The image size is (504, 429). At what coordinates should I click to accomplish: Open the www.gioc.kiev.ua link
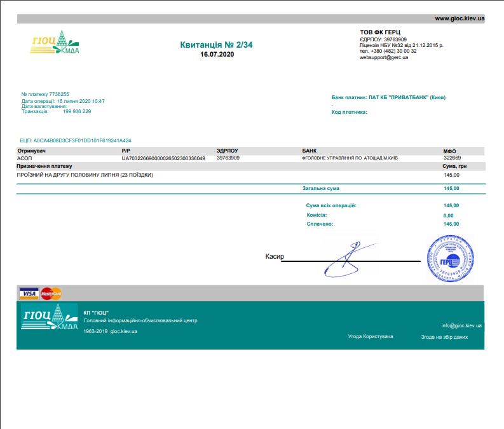(460, 18)
